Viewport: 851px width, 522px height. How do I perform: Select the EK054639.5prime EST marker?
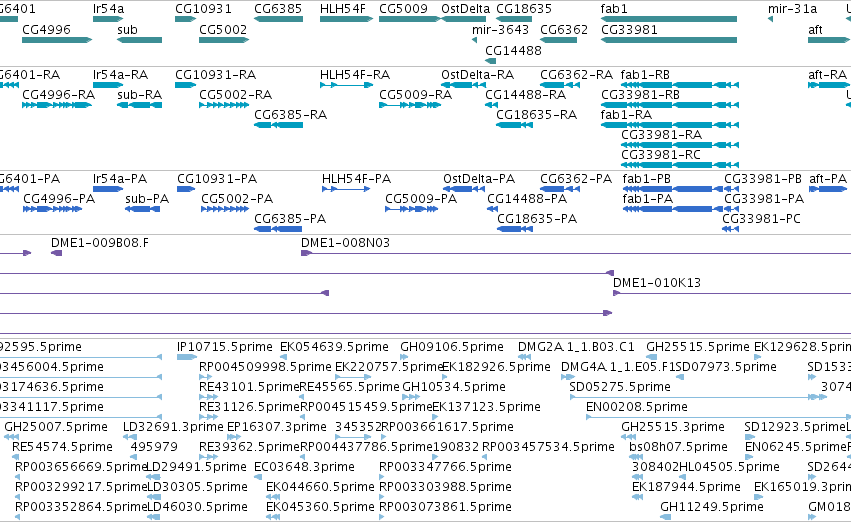click(x=283, y=357)
